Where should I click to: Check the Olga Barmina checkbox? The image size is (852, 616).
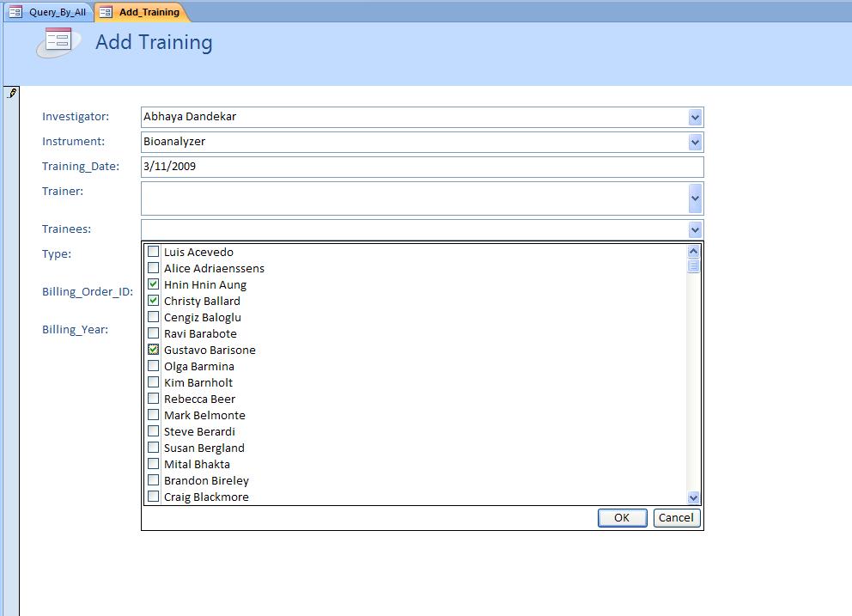tap(154, 365)
